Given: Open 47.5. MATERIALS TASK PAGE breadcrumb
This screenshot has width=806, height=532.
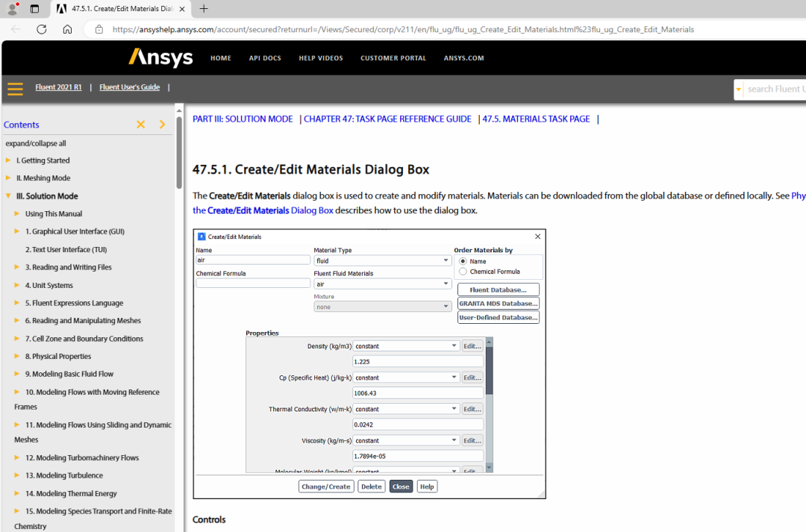Looking at the screenshot, I should click(x=536, y=119).
